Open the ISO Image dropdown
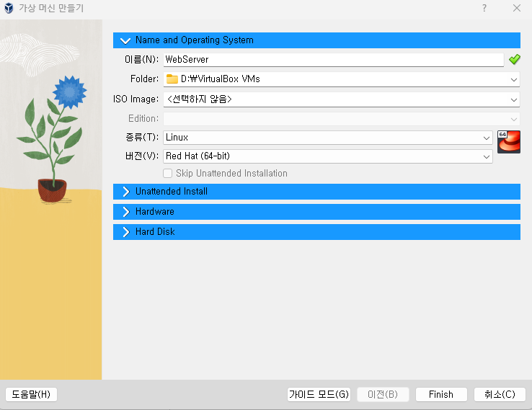The image size is (532, 410). pyautogui.click(x=514, y=99)
